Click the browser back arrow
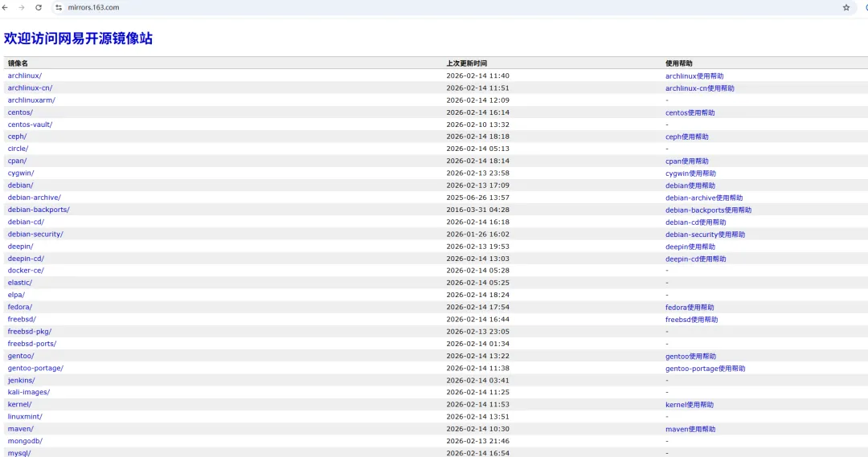868x457 pixels. (5, 8)
